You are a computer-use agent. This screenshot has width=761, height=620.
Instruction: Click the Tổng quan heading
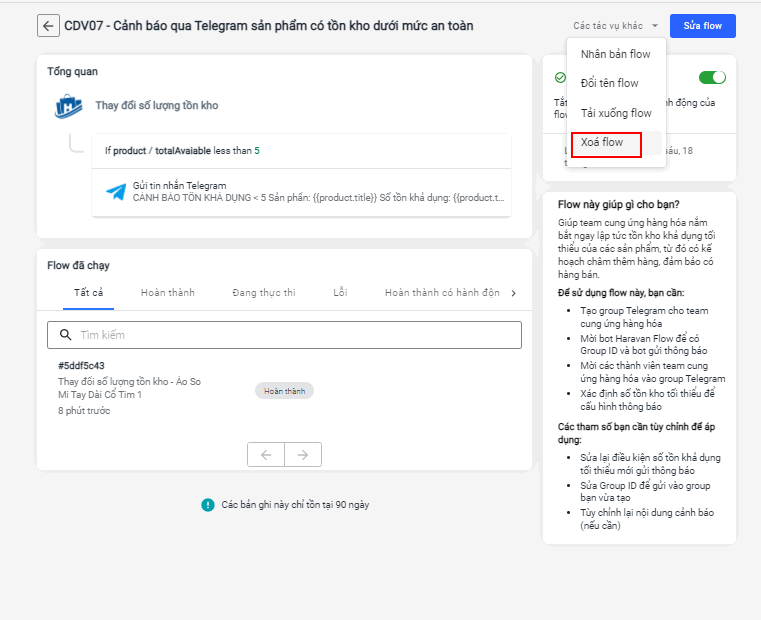click(72, 71)
